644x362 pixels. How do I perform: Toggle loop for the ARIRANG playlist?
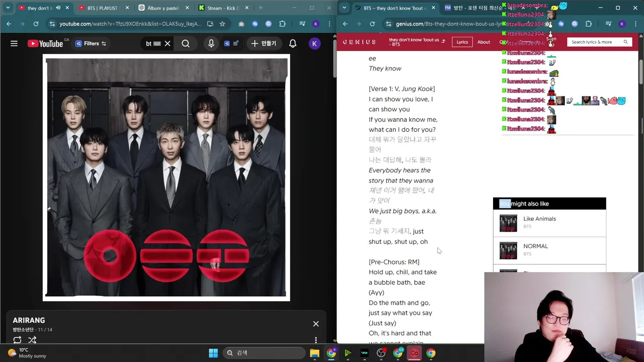[17, 340]
